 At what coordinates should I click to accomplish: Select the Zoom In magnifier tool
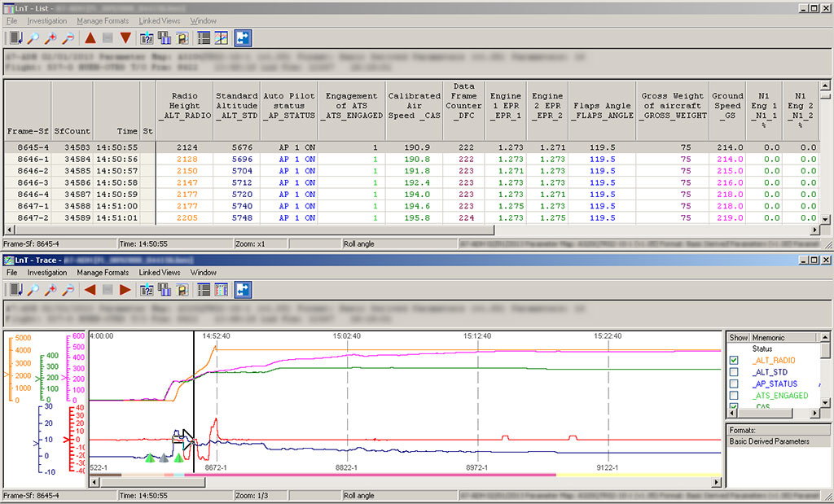click(x=50, y=37)
